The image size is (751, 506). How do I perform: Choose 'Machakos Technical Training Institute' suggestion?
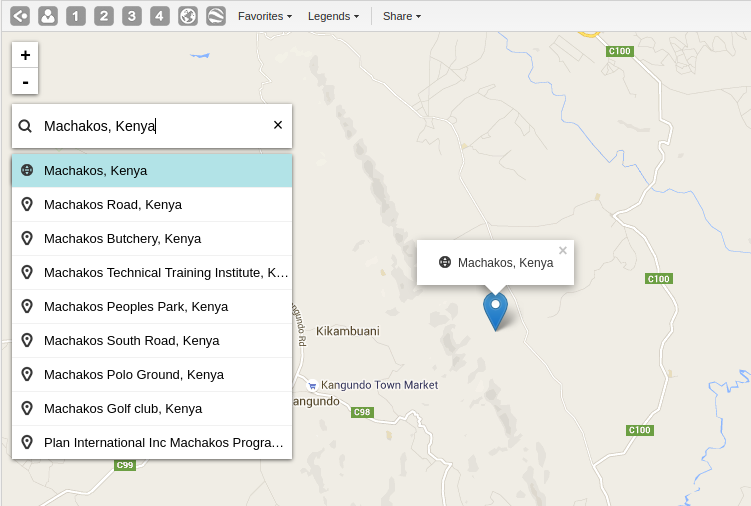(x=152, y=273)
